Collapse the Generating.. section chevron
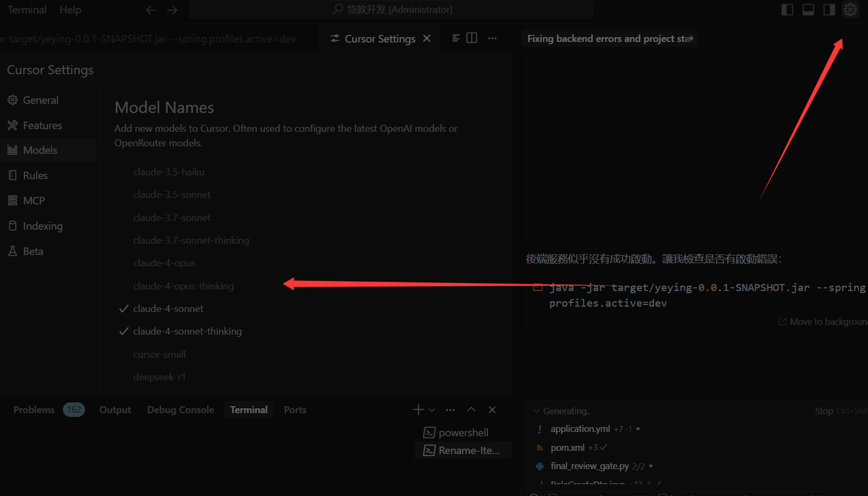 point(536,411)
